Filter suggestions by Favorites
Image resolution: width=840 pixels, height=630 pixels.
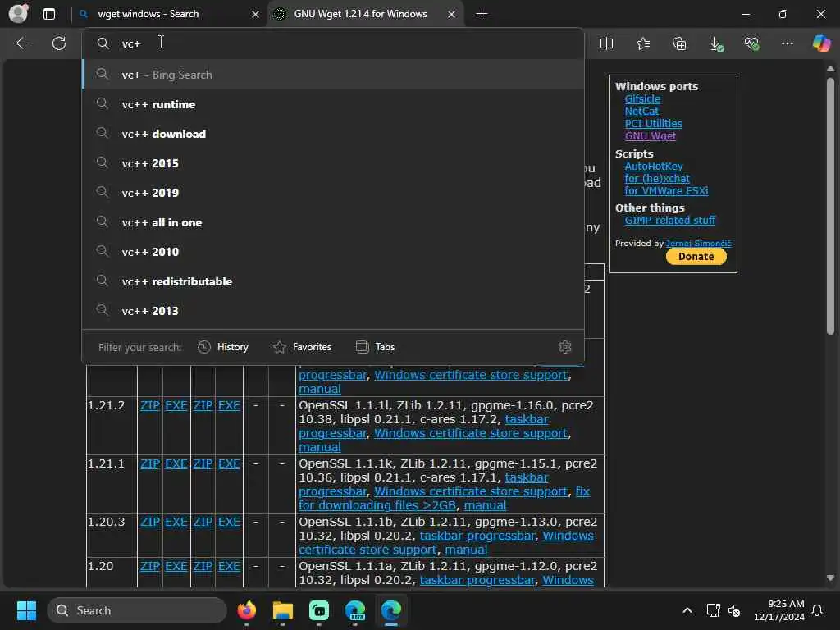[302, 347]
